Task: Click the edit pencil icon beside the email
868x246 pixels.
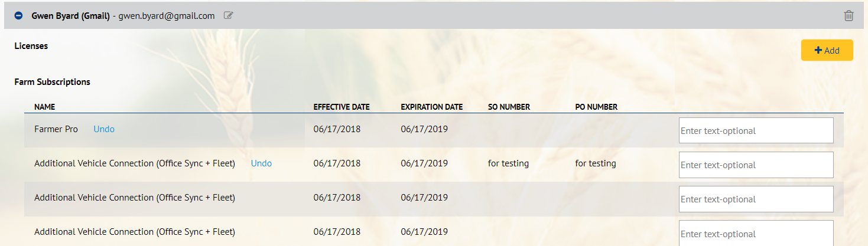Action: pyautogui.click(x=228, y=16)
